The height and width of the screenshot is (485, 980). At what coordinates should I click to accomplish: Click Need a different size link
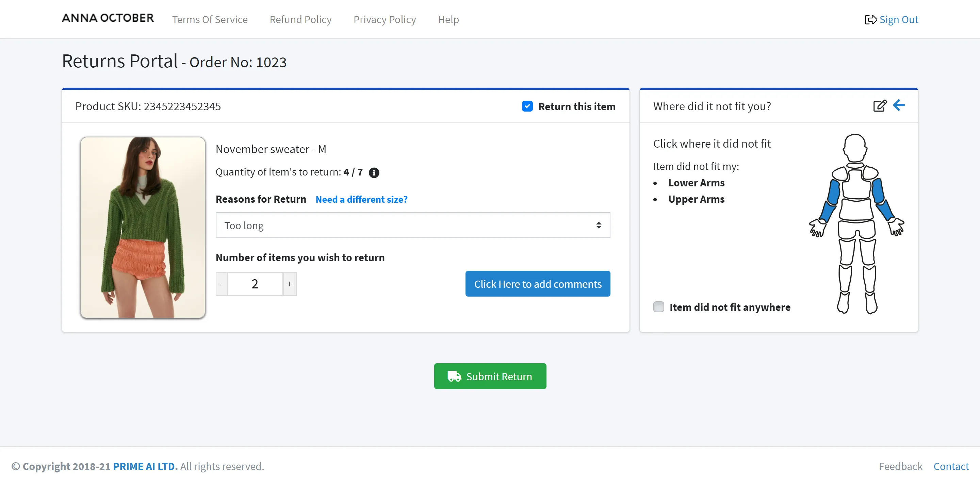(361, 199)
